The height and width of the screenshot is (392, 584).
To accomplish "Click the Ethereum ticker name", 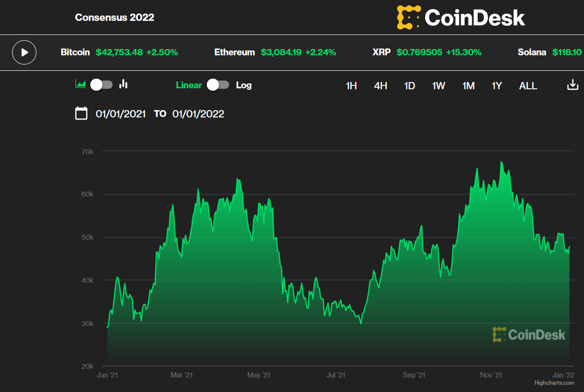I will click(x=234, y=52).
